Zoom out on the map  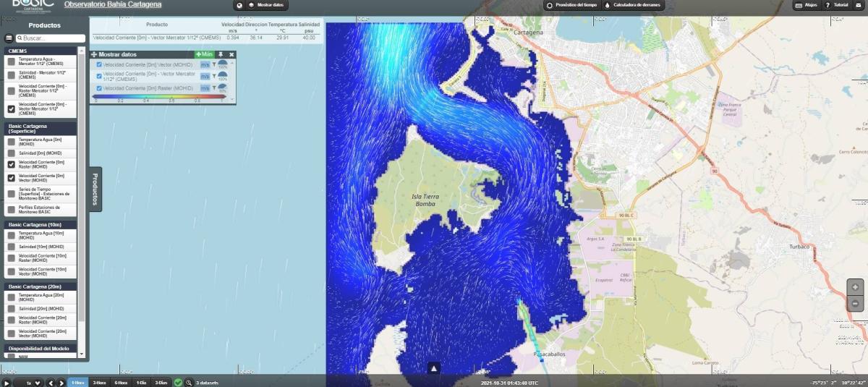[855, 304]
